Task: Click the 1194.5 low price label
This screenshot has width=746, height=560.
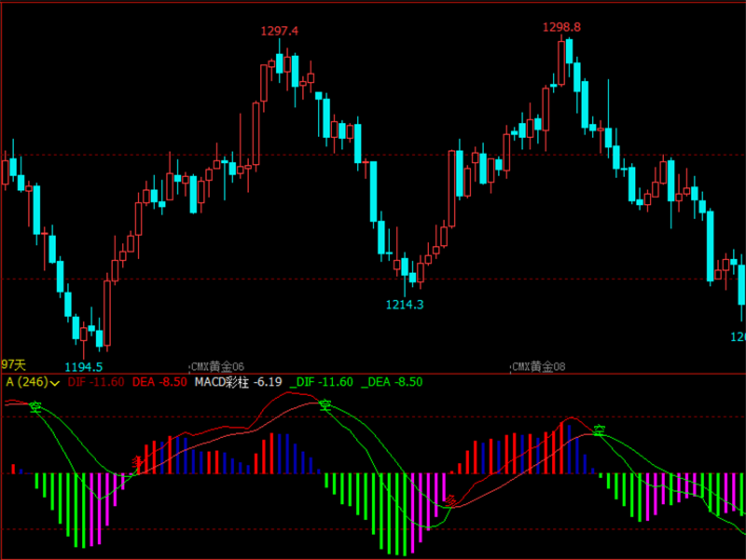Action: point(83,367)
